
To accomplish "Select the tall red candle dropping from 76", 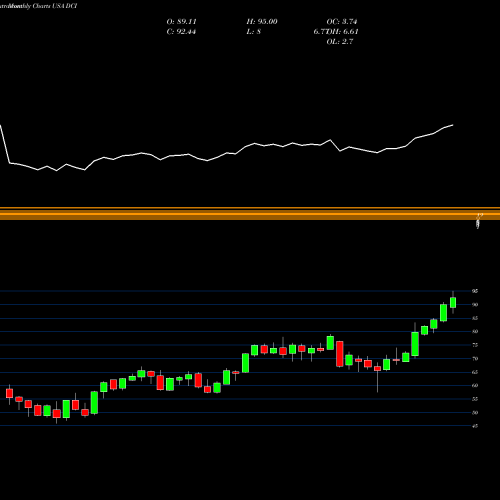I will click(x=340, y=354).
